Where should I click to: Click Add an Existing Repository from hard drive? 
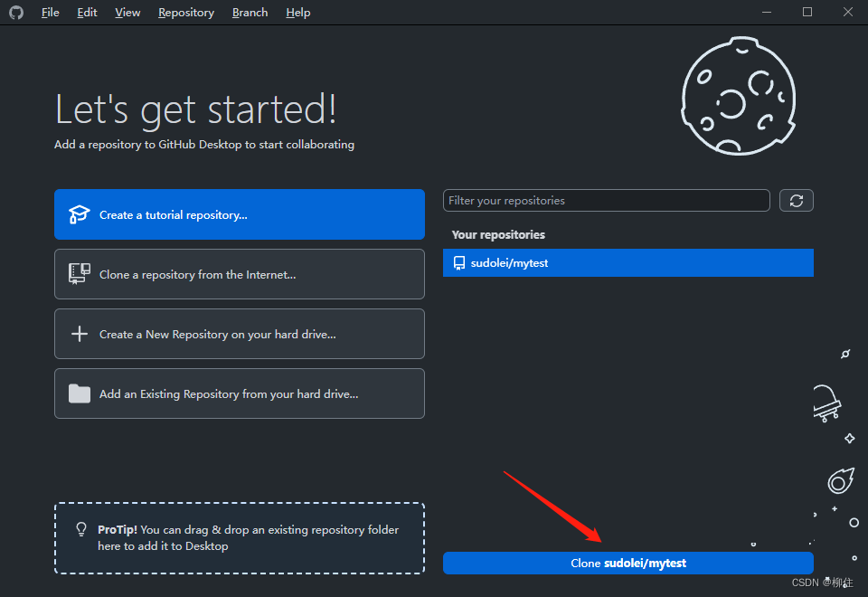pyautogui.click(x=239, y=393)
